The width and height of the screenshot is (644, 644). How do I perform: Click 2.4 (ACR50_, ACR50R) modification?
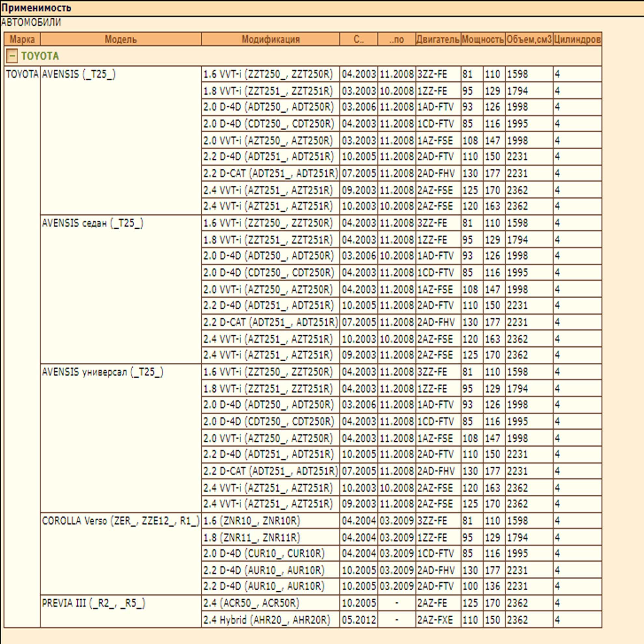(x=270, y=603)
